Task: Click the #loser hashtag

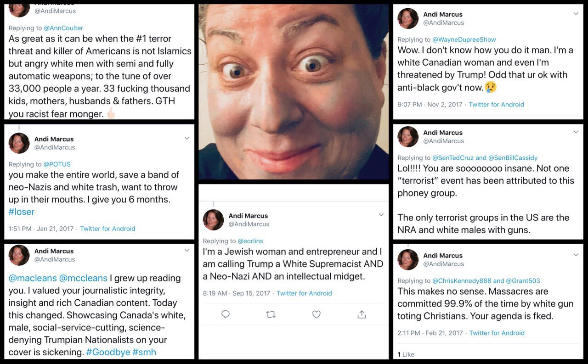Action: (22, 212)
